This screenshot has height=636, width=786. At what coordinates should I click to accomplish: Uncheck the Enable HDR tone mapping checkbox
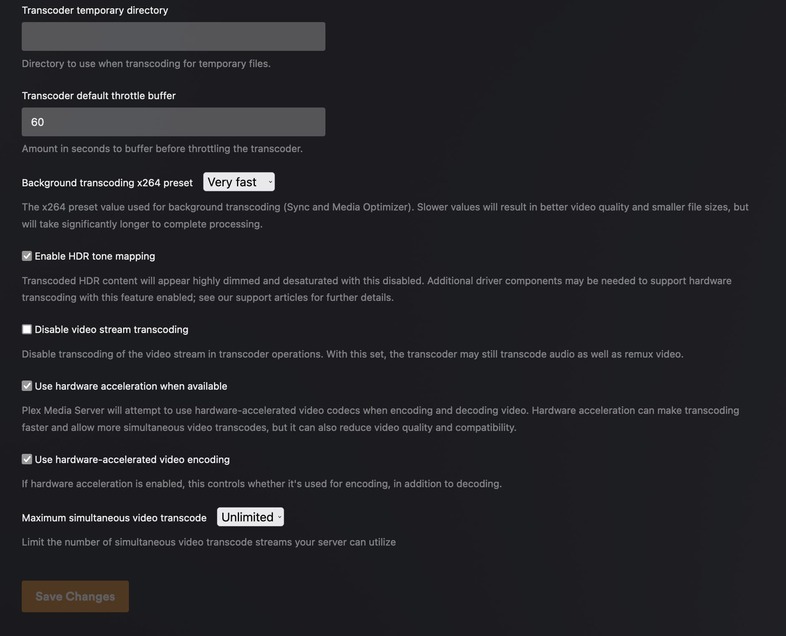[x=27, y=256]
